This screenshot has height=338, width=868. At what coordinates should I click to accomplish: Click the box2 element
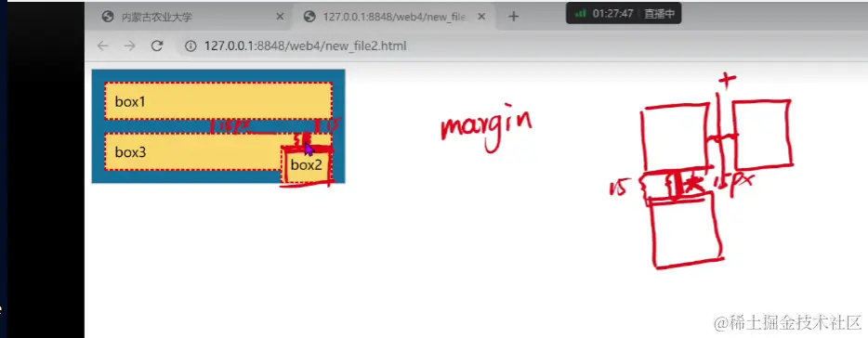click(x=306, y=165)
